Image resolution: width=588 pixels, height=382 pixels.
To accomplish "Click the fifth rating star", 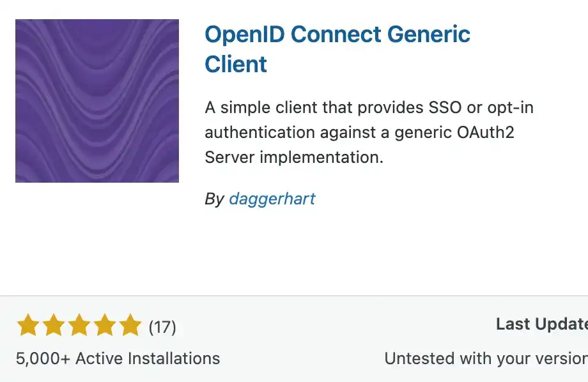I will click(130, 326).
